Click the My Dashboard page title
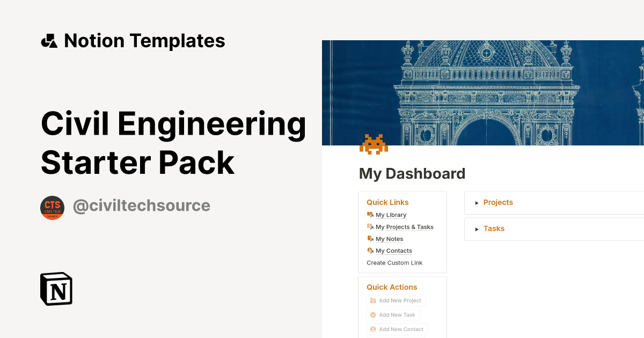This screenshot has width=644, height=338. 412,173
